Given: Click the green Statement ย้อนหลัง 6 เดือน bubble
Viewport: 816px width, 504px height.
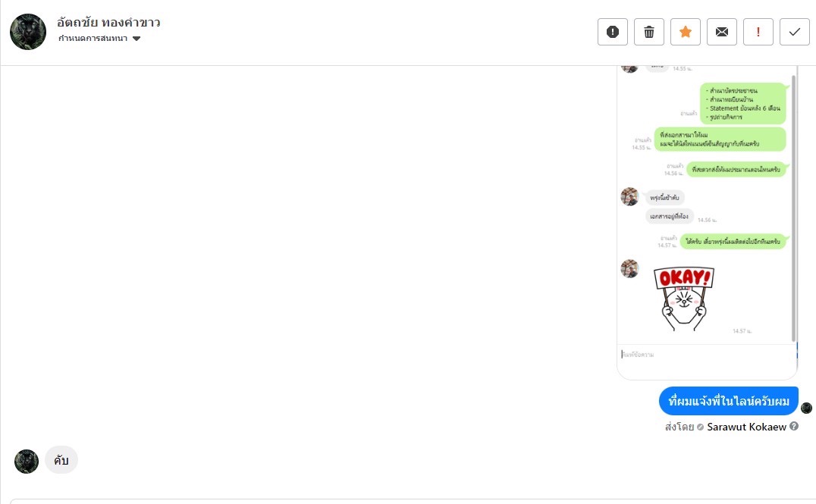Looking at the screenshot, I should coord(742,103).
